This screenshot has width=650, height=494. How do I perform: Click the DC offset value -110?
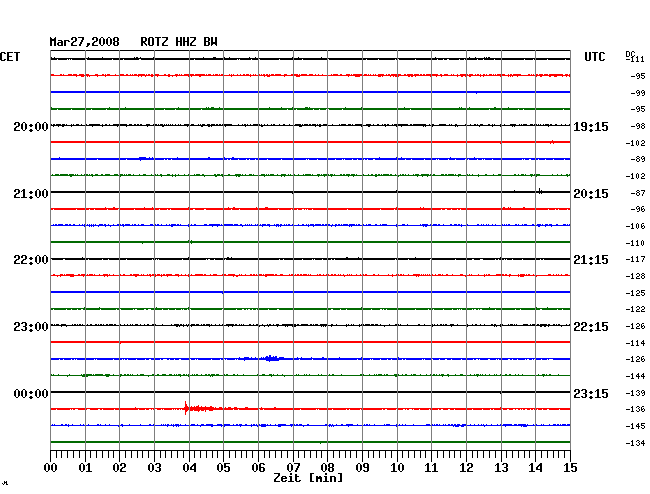(635, 243)
